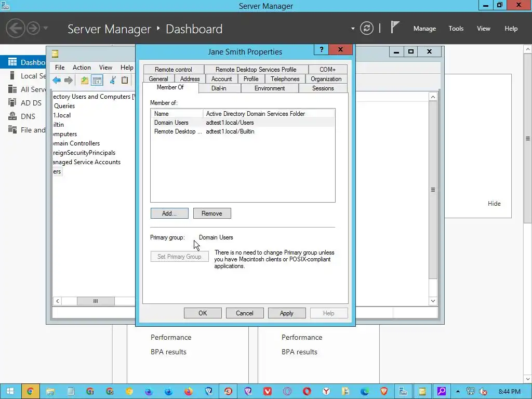532x399 pixels.
Task: Click the Server Manager Refresh icon
Action: tap(367, 28)
